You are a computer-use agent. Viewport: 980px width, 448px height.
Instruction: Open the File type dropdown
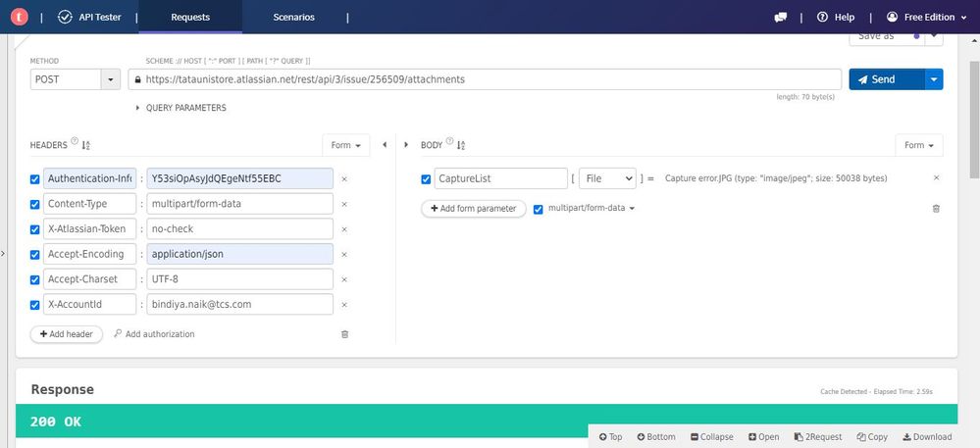click(607, 178)
